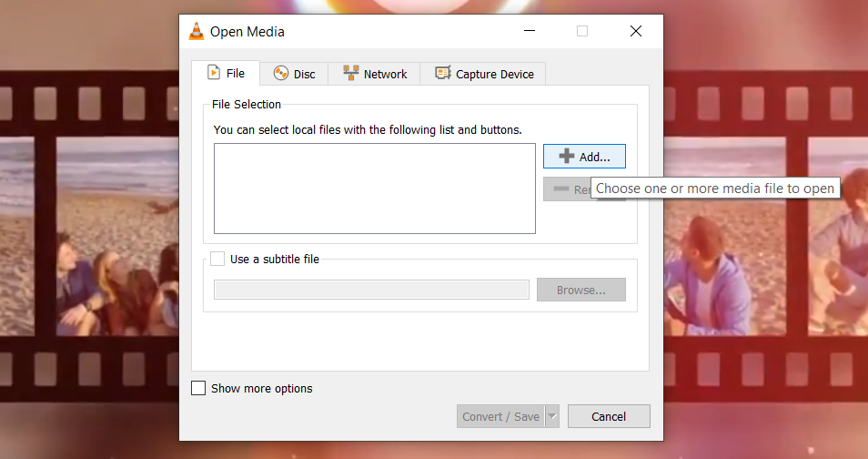Click the Browse... subtitle button
The height and width of the screenshot is (459, 868).
pyautogui.click(x=580, y=290)
